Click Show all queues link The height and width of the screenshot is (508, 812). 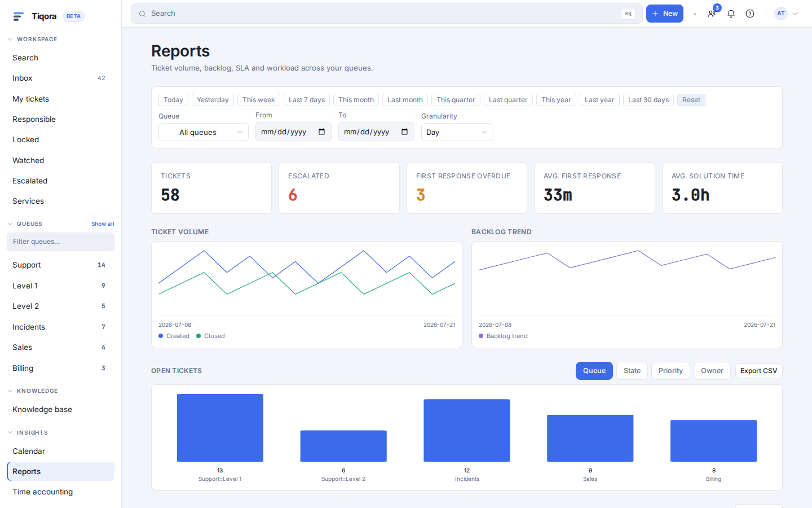pyautogui.click(x=103, y=224)
